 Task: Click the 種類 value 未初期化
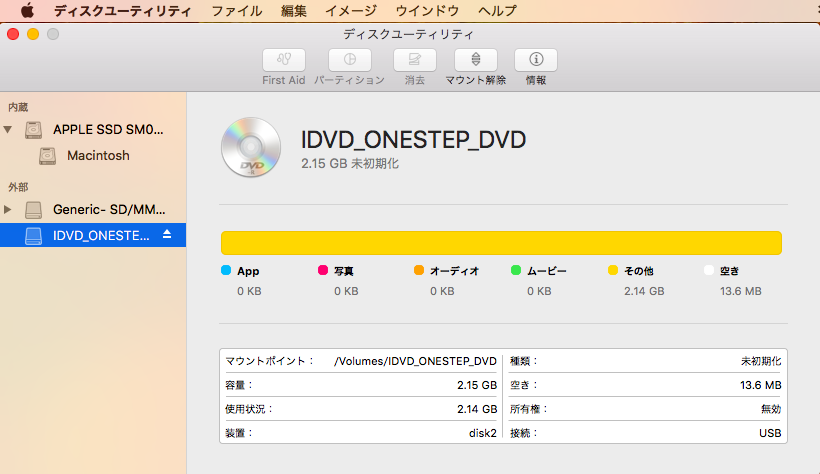(761, 362)
